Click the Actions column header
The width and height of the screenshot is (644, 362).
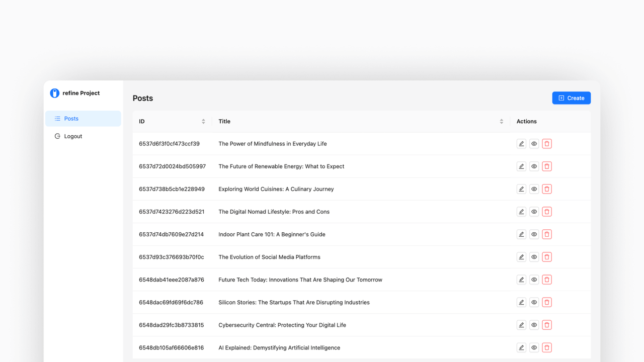pyautogui.click(x=527, y=121)
